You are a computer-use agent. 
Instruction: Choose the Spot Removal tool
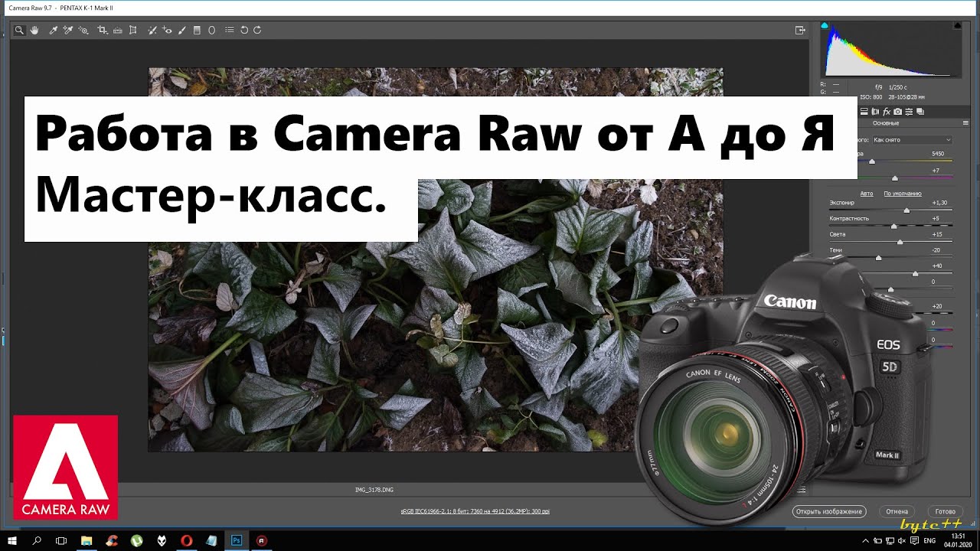coord(152,30)
